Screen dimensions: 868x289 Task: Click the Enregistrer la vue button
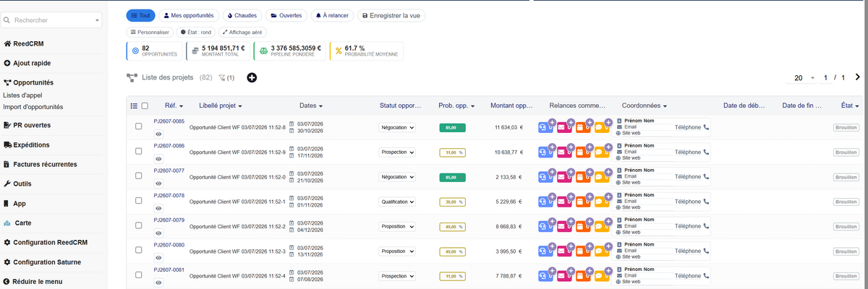[391, 15]
